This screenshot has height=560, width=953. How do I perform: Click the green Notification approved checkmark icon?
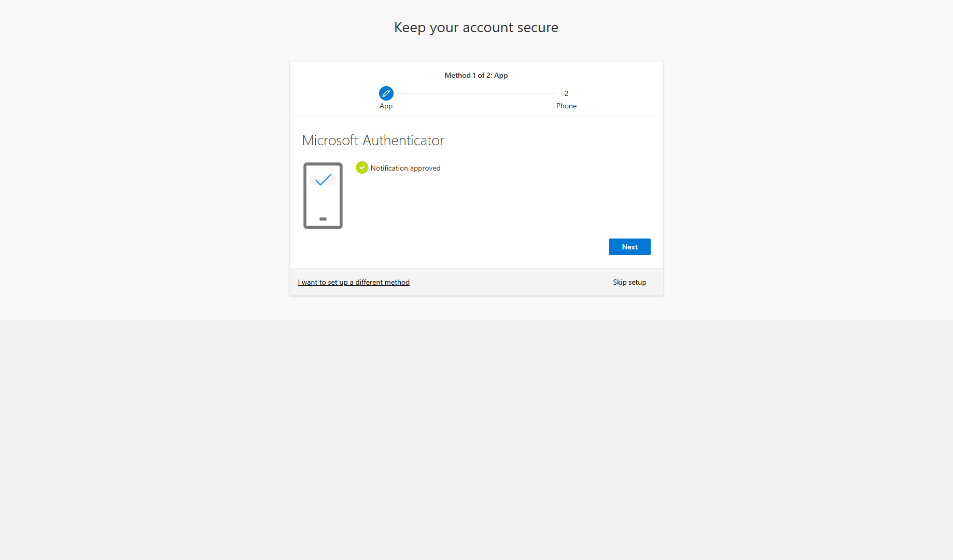(x=362, y=167)
